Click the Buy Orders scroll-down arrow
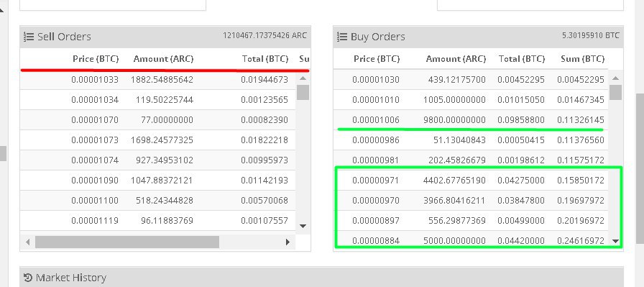644x287 pixels. coord(616,242)
